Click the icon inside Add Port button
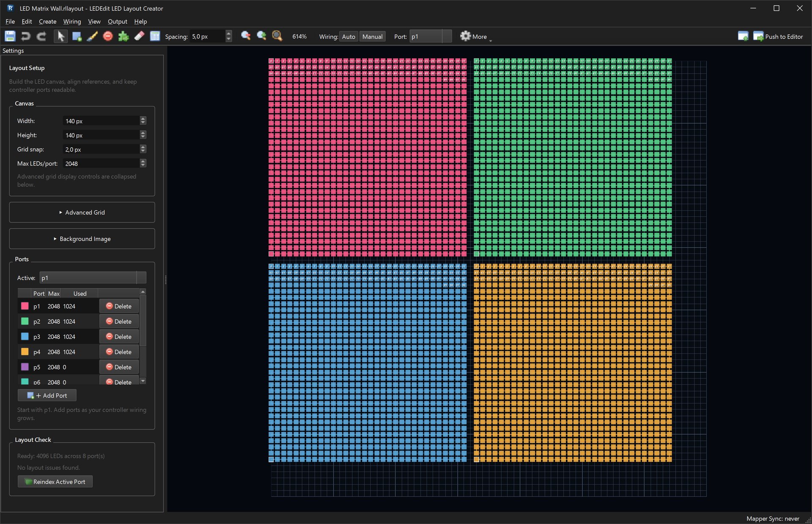Screen dimensions: 812x524 point(30,395)
